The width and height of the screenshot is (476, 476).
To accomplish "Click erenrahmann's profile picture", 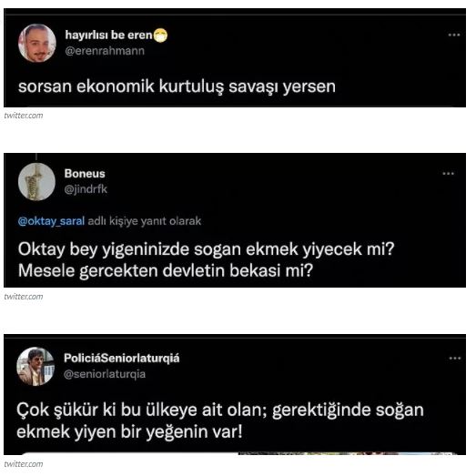I will tap(37, 43).
